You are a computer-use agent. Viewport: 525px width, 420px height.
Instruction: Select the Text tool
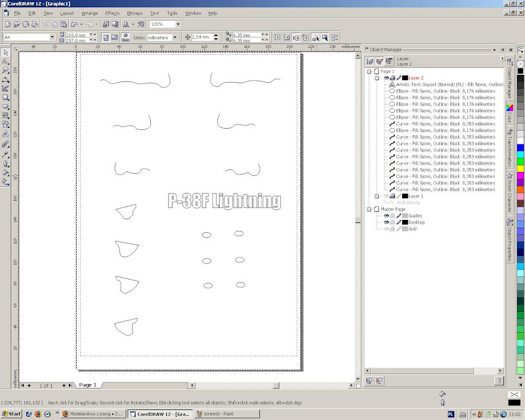(x=5, y=133)
